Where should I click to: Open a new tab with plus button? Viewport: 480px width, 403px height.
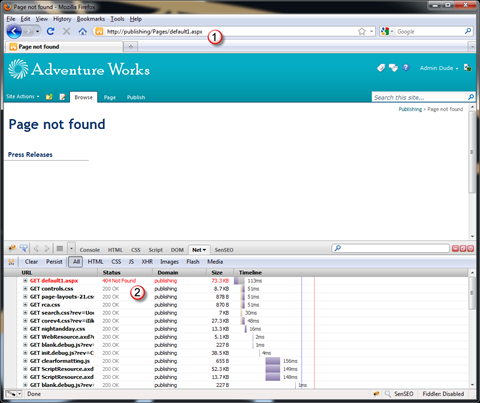point(131,47)
